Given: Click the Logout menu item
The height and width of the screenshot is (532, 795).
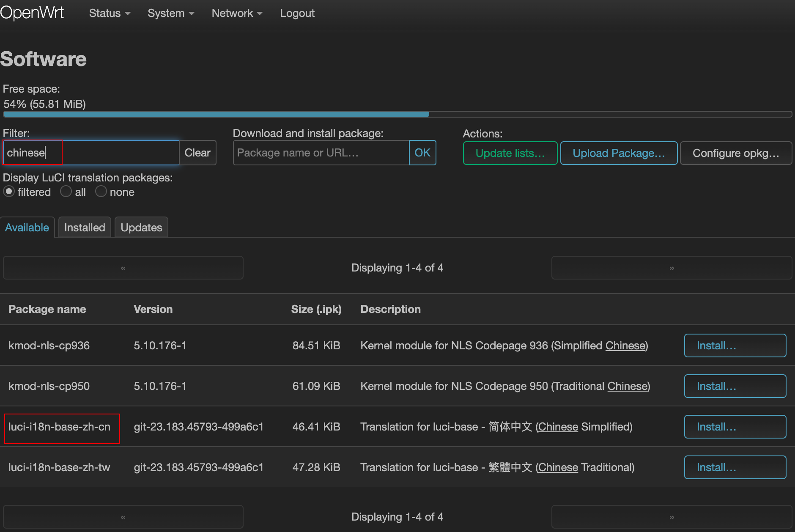Looking at the screenshot, I should pos(297,13).
